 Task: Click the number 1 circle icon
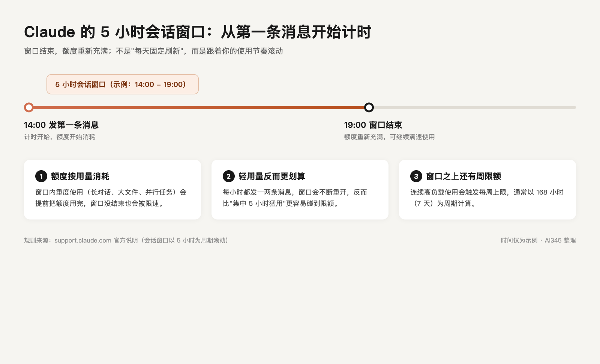click(41, 176)
